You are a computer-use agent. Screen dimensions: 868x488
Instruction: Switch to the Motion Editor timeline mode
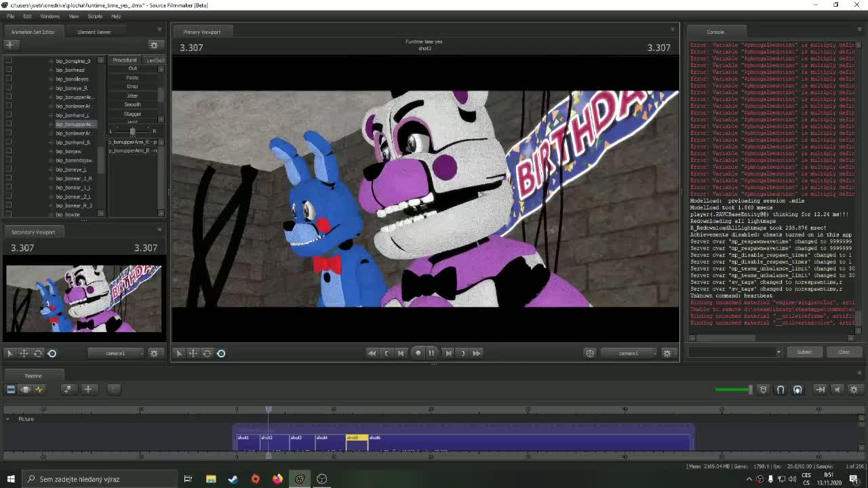(25, 389)
